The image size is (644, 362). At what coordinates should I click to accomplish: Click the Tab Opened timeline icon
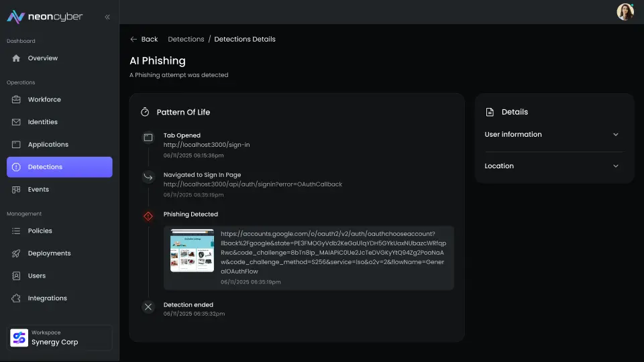148,137
